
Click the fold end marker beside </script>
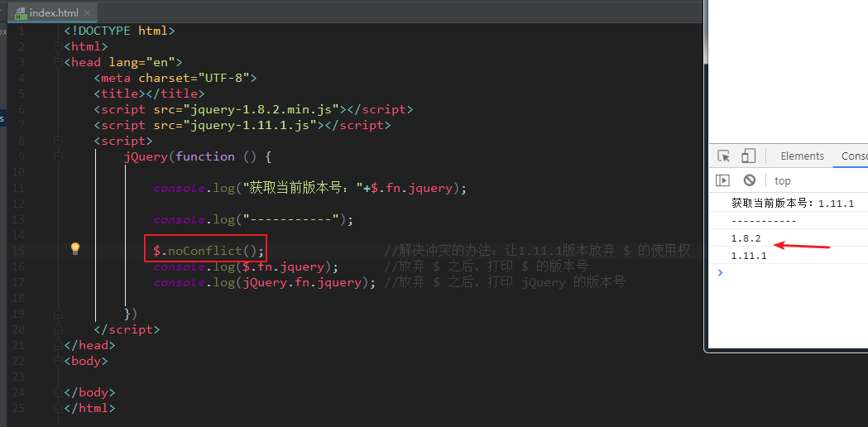click(57, 329)
